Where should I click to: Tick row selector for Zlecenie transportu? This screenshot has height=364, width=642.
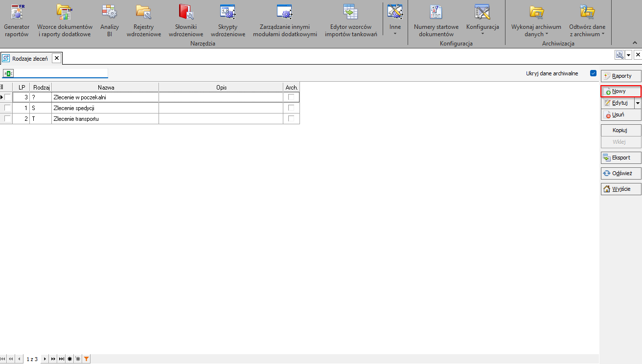pyautogui.click(x=7, y=118)
